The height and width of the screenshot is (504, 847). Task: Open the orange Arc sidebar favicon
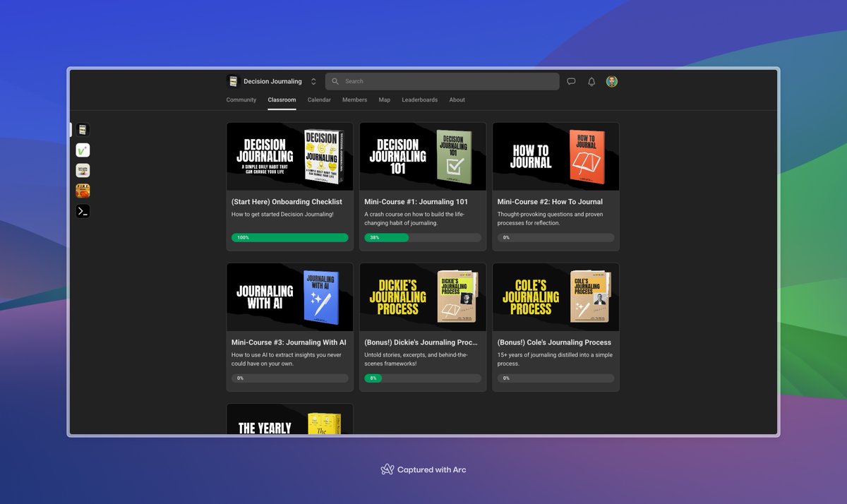tap(83, 191)
